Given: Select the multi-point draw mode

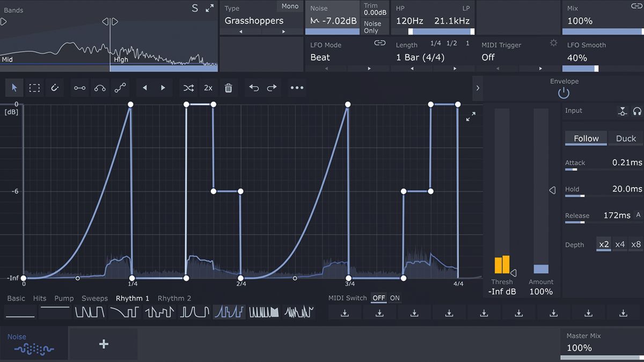Looking at the screenshot, I should pyautogui.click(x=120, y=87).
